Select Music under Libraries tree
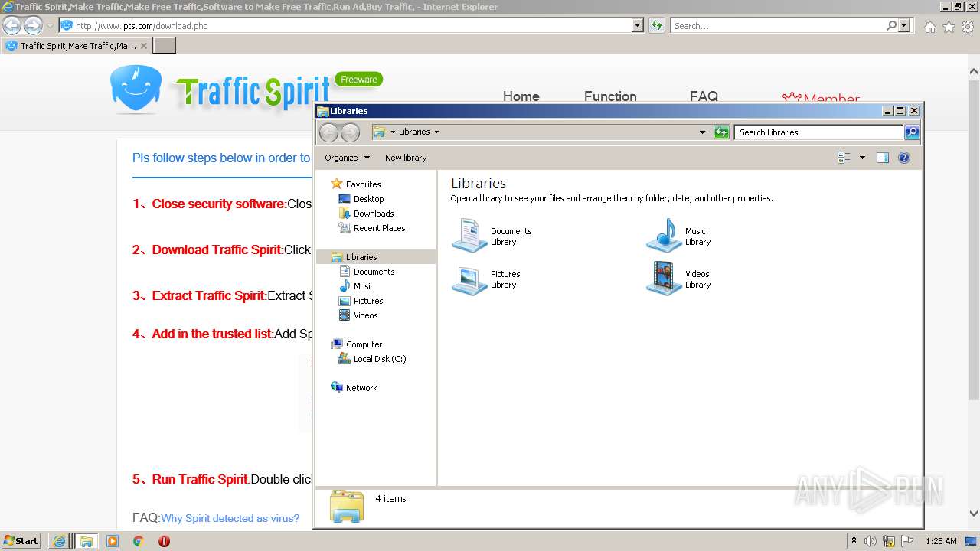 [x=363, y=286]
